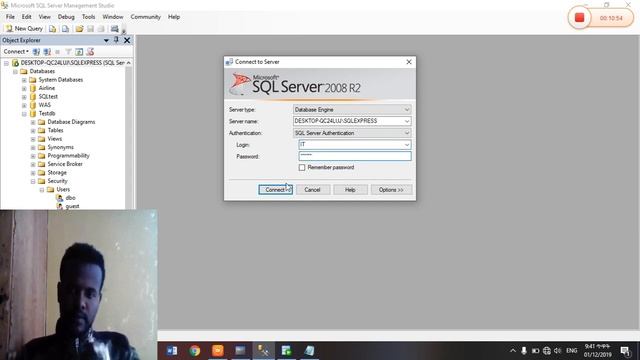
Task: Select the Users folder under Security
Action: [x=63, y=189]
